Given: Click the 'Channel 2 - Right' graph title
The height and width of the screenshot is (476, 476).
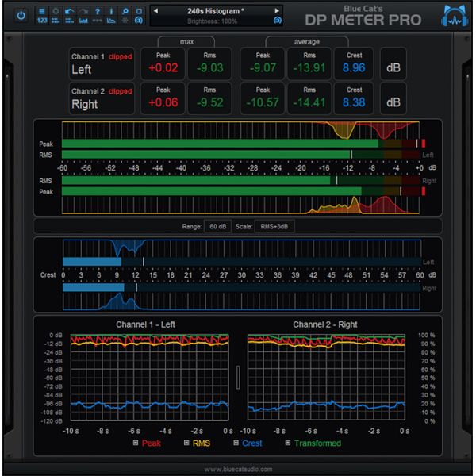Looking at the screenshot, I should tap(324, 324).
